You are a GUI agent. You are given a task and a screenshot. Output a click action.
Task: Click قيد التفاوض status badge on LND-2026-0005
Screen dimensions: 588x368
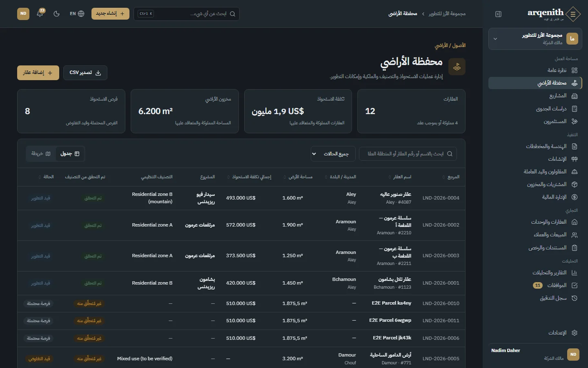coord(39,359)
